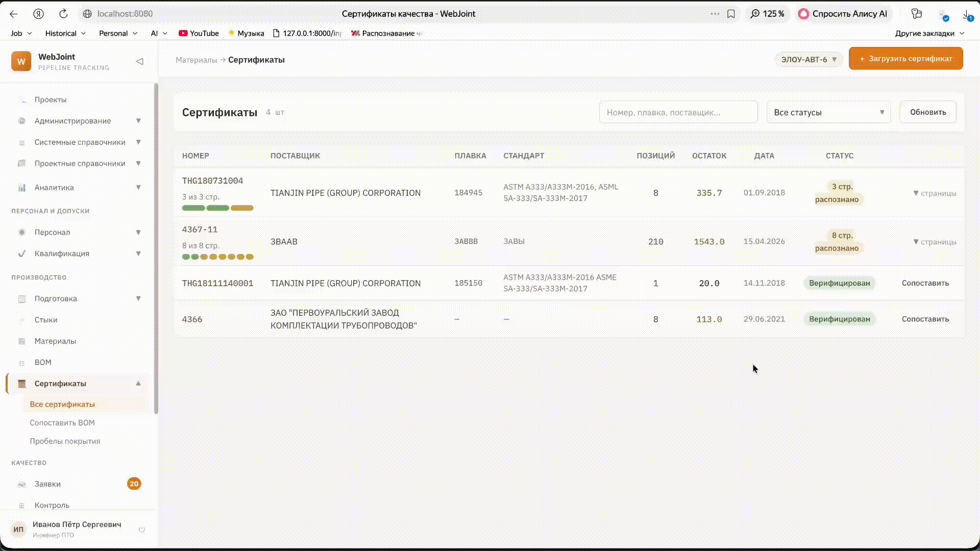Expand страницы for certificate THG180731004
The height and width of the screenshot is (551, 980).
[935, 193]
